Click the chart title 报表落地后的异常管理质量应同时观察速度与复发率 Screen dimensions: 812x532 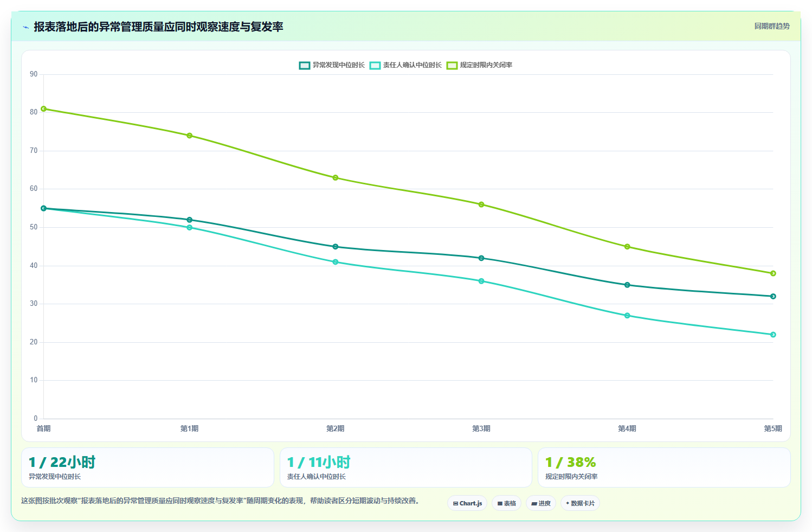[158, 27]
